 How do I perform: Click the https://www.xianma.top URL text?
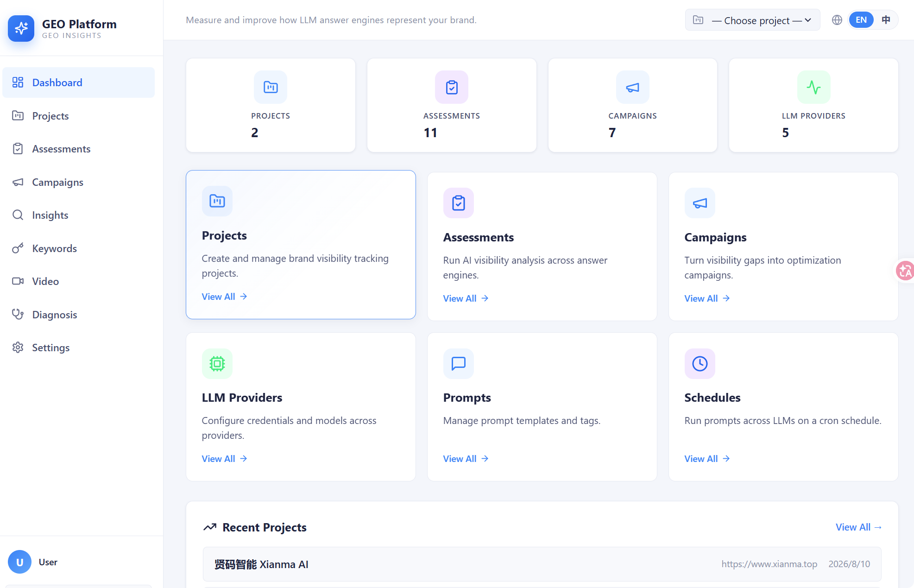(x=769, y=564)
